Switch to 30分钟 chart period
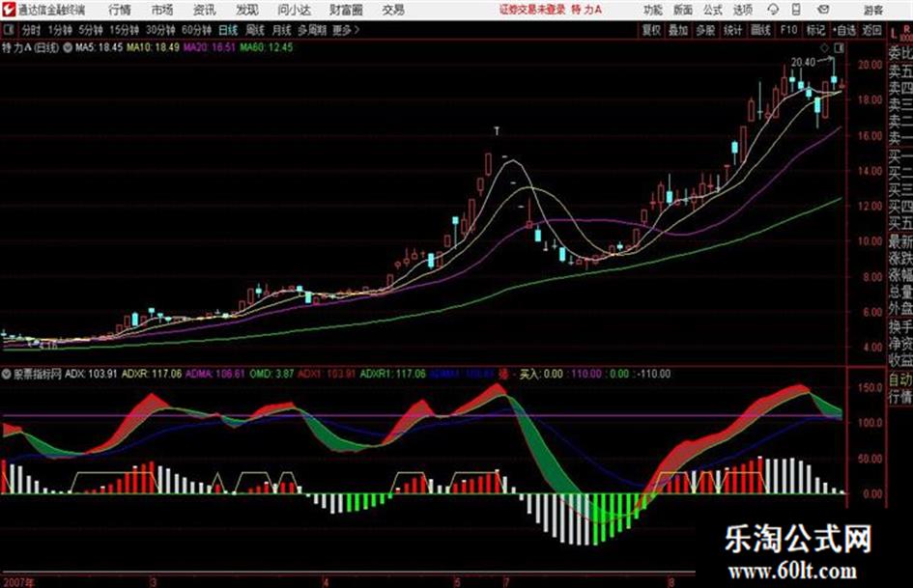Image resolution: width=913 pixels, height=588 pixels. pos(160,30)
